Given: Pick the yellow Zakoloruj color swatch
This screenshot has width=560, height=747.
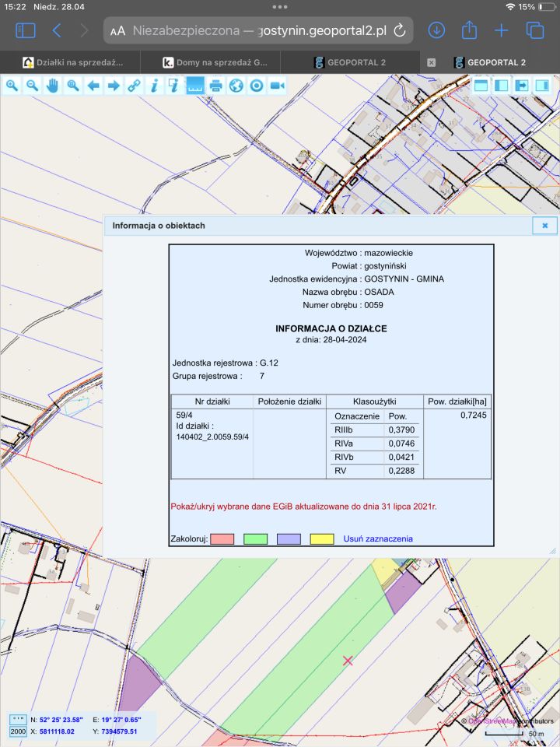Looking at the screenshot, I should 322,539.
